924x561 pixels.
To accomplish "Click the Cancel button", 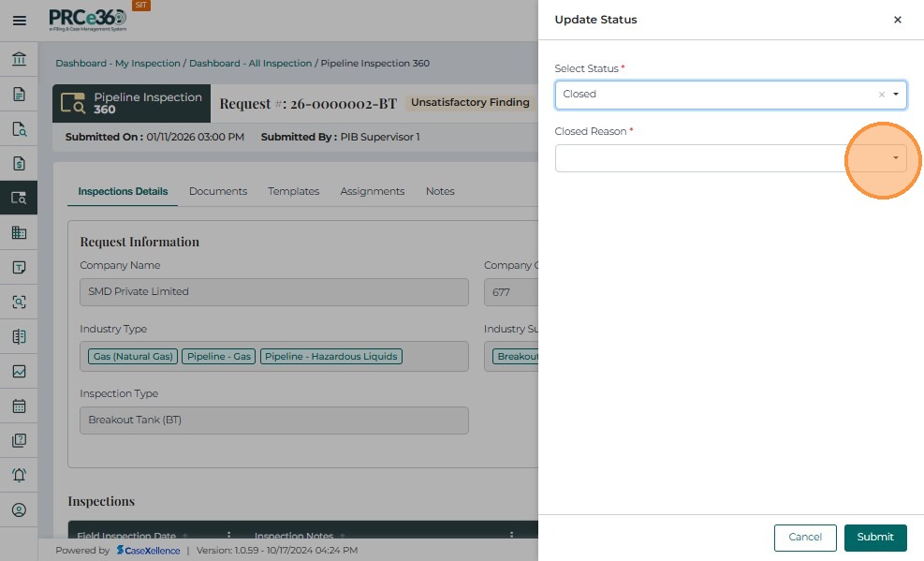I will click(804, 538).
